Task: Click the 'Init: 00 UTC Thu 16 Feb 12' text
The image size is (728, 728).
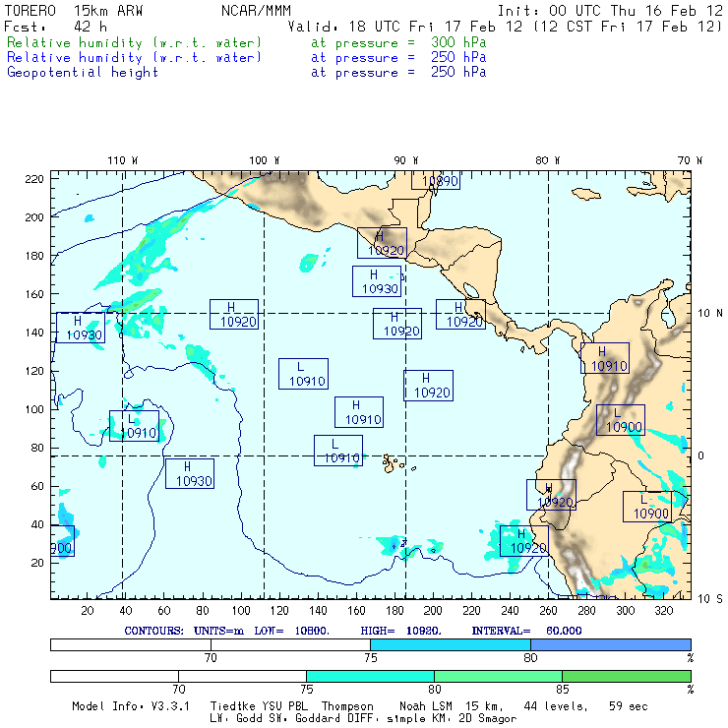Action: [610, 11]
